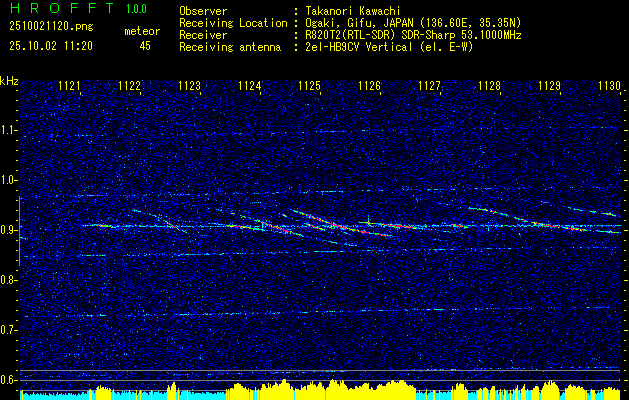Click the kHz axis unit label
The width and height of the screenshot is (629, 400).
(9, 81)
